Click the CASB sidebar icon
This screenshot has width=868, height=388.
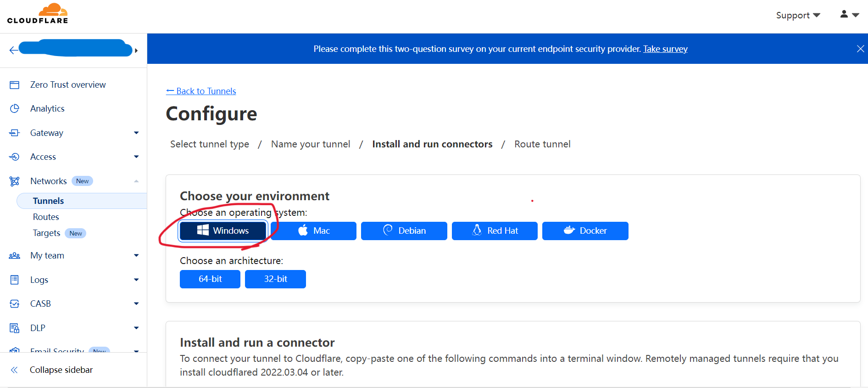(15, 304)
